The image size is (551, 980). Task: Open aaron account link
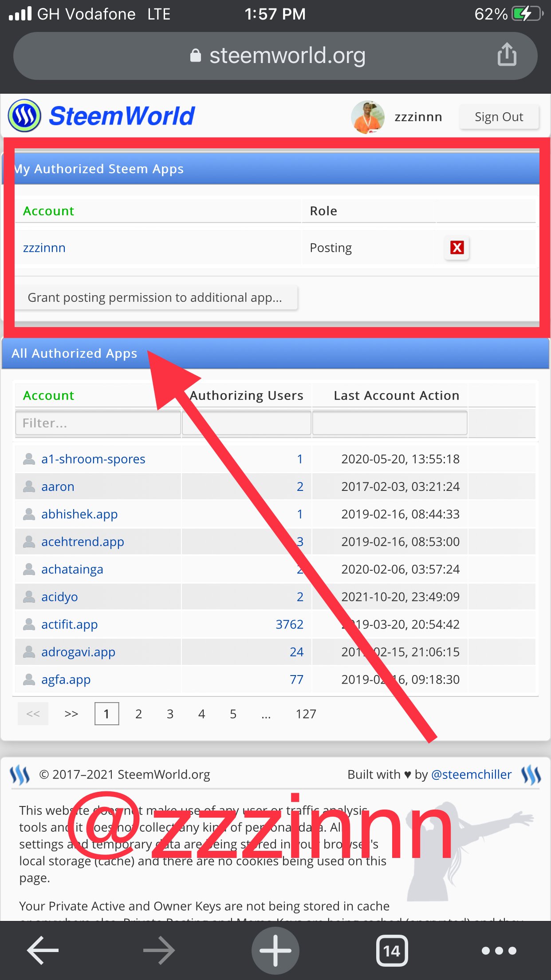(x=58, y=486)
